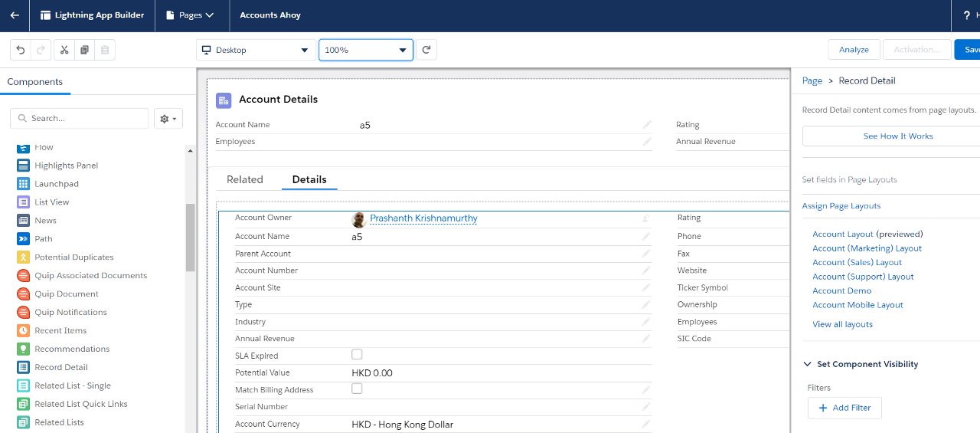Select the Quip Notifications component icon
Viewport: 980px width, 433px height.
click(23, 313)
